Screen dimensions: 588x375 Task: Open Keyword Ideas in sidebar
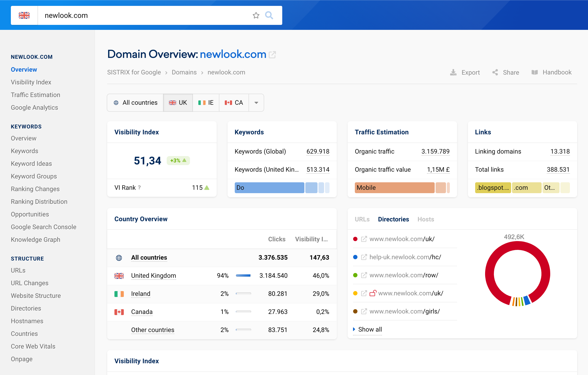pos(31,164)
